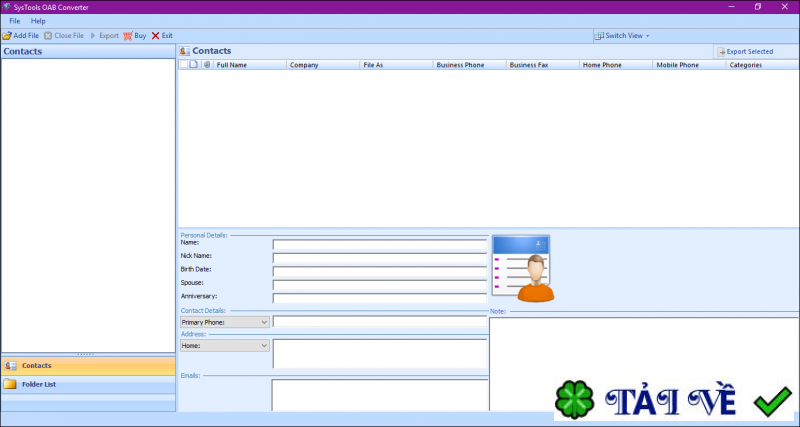The width and height of the screenshot is (800, 427).
Task: Click the Anniversary input field
Action: [x=380, y=298]
